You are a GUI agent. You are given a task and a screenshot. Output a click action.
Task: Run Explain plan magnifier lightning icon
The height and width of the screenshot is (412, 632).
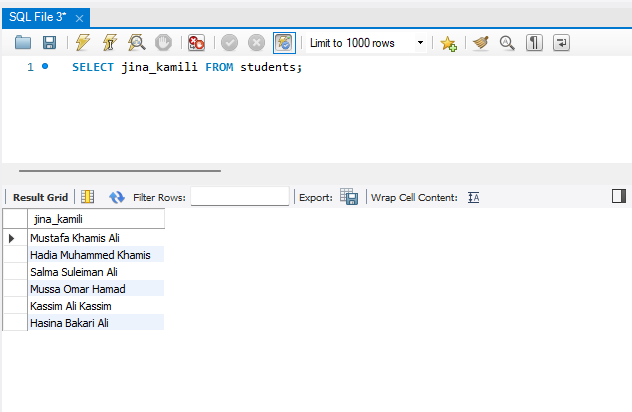point(137,42)
